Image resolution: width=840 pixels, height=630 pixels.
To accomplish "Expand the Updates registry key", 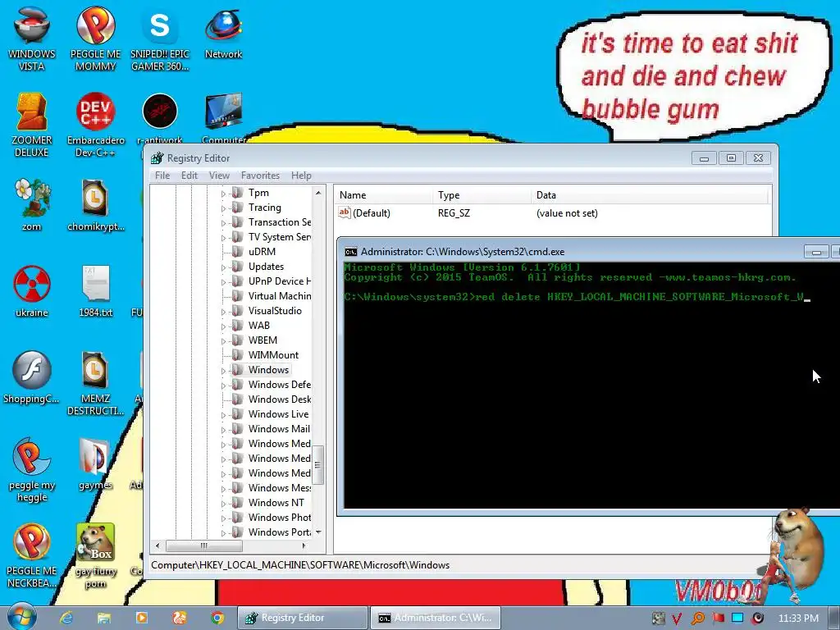I will 223,267.
